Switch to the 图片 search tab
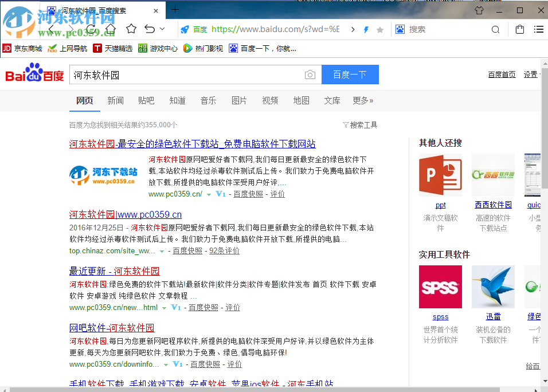This screenshot has height=392, width=548. (x=239, y=100)
